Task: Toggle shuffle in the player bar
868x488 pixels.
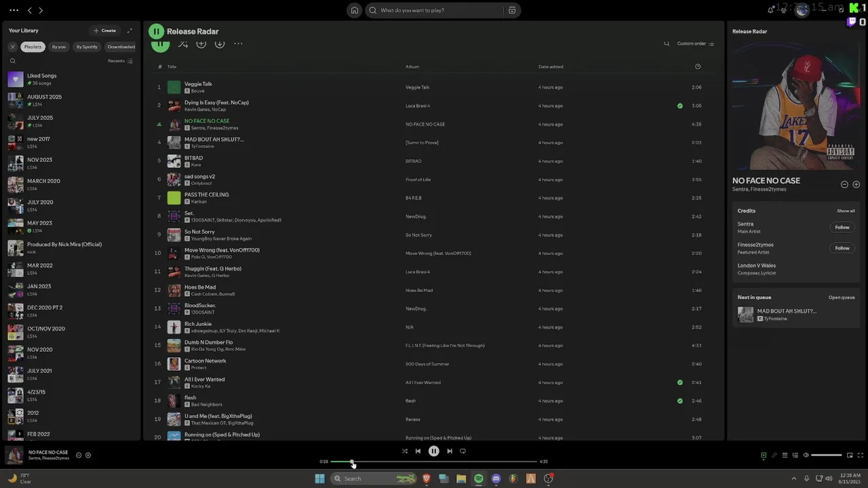Action: click(405, 451)
